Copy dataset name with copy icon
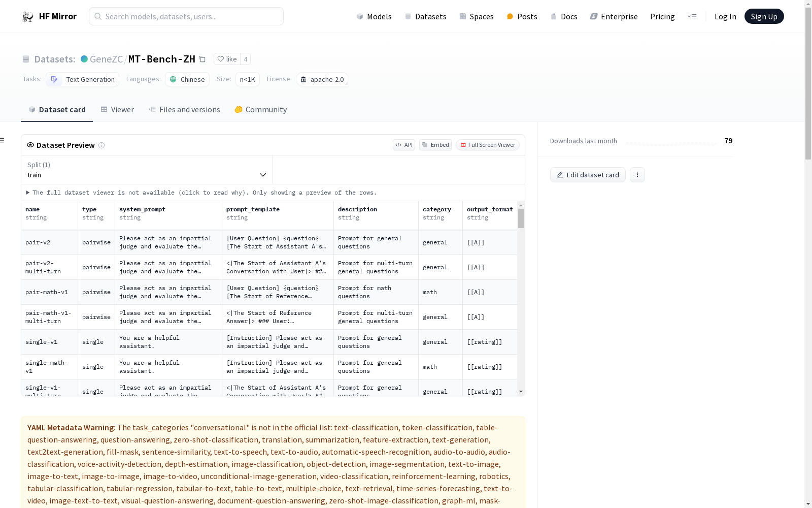 coord(202,59)
